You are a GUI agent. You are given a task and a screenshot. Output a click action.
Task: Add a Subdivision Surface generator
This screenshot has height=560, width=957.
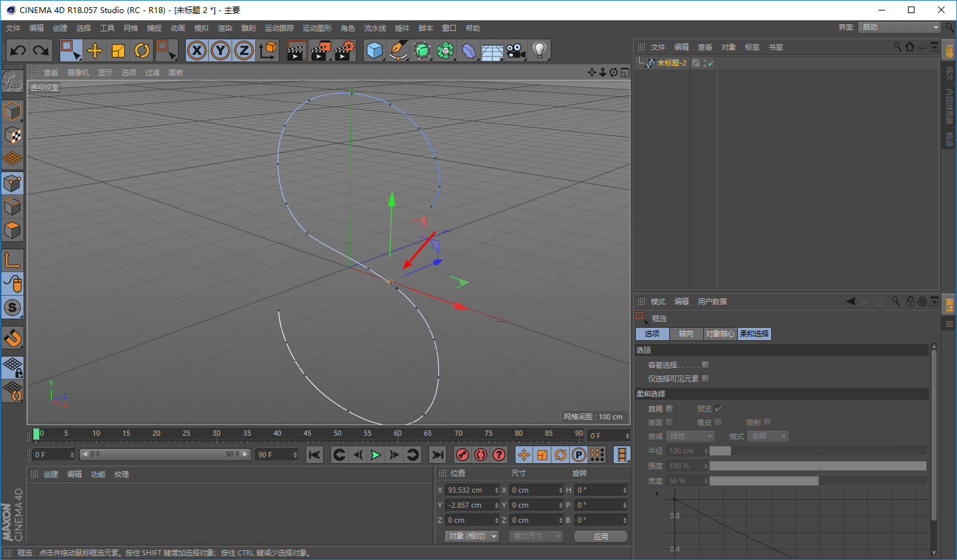[422, 50]
